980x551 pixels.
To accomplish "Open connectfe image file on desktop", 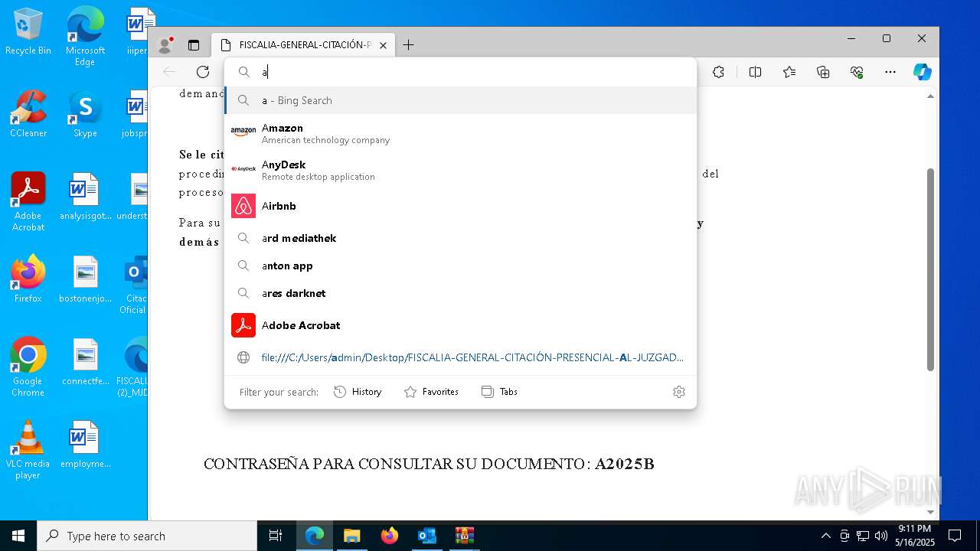I will pyautogui.click(x=85, y=362).
